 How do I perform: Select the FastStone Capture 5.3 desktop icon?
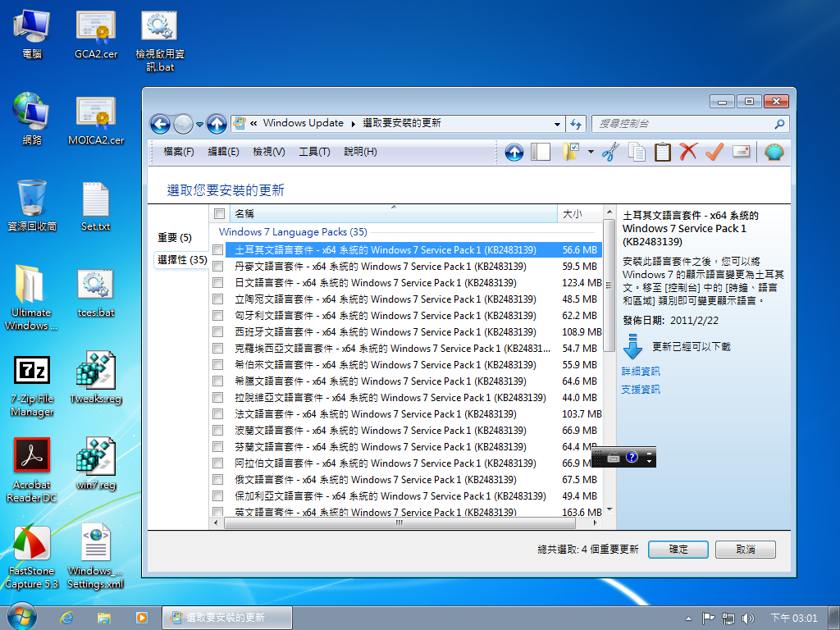tap(32, 557)
